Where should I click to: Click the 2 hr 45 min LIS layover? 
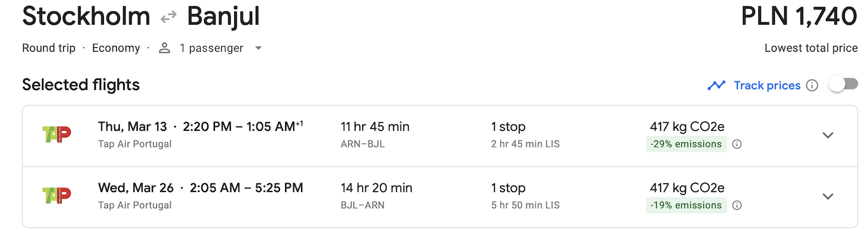(526, 144)
